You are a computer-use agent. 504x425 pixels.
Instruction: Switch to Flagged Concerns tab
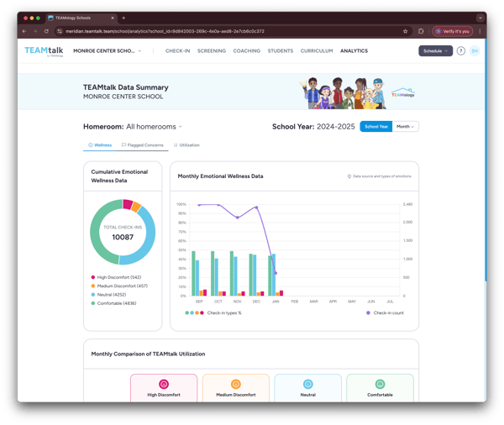tap(143, 145)
